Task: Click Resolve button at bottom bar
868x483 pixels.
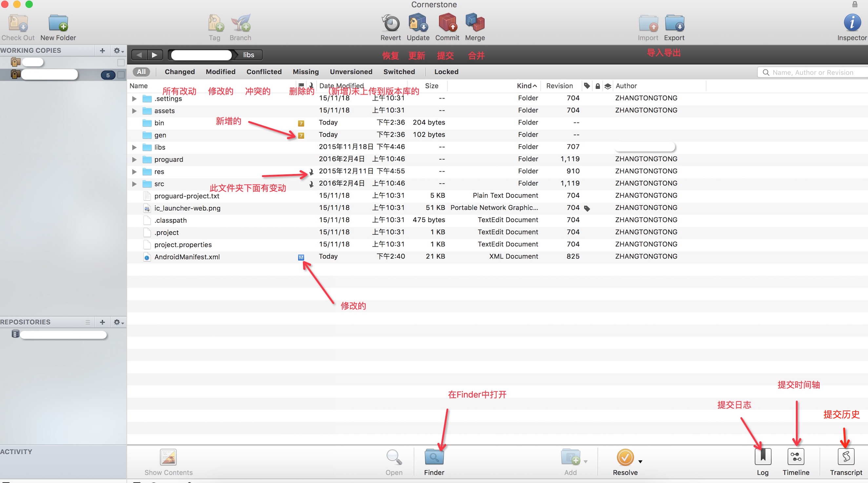Action: point(625,461)
